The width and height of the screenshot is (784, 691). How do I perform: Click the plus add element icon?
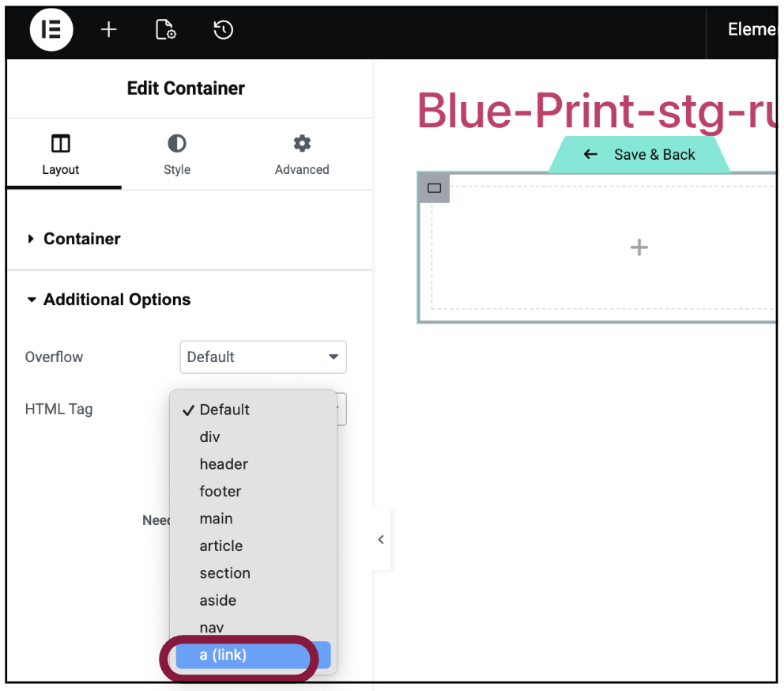point(108,30)
